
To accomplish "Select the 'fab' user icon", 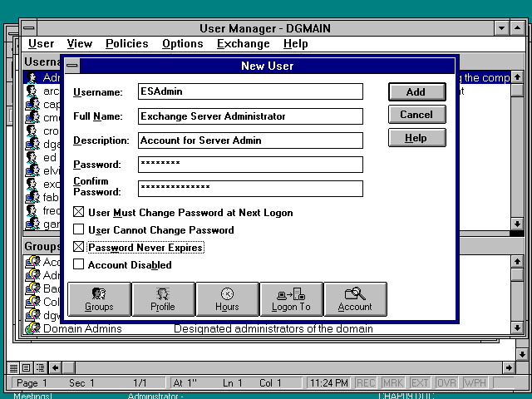I will (32, 197).
